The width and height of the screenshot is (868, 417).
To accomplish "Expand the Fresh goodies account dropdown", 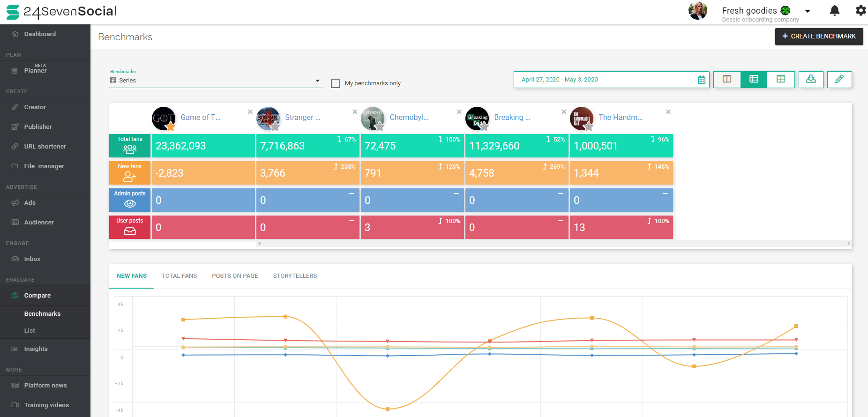I will click(808, 11).
